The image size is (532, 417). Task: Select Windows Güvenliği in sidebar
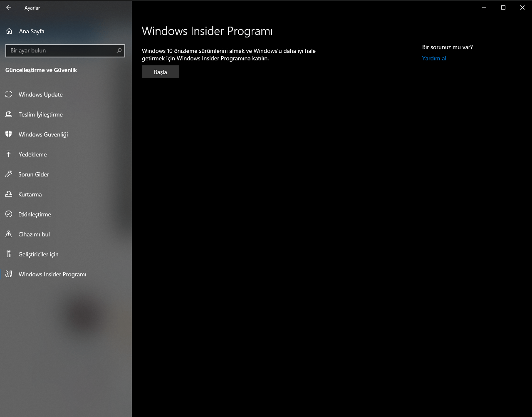(66, 134)
